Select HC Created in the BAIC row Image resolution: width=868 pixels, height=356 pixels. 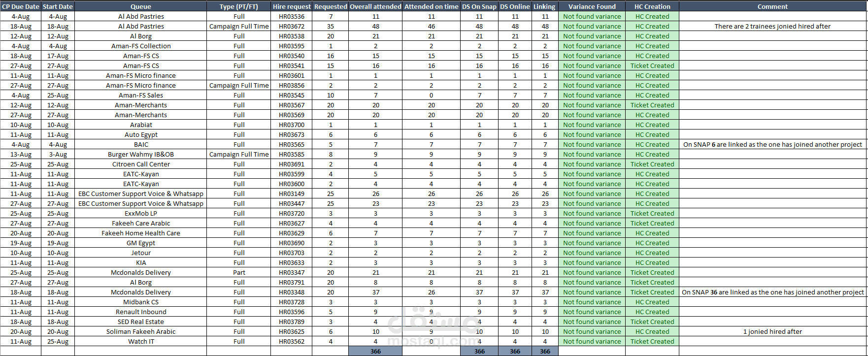tap(652, 144)
